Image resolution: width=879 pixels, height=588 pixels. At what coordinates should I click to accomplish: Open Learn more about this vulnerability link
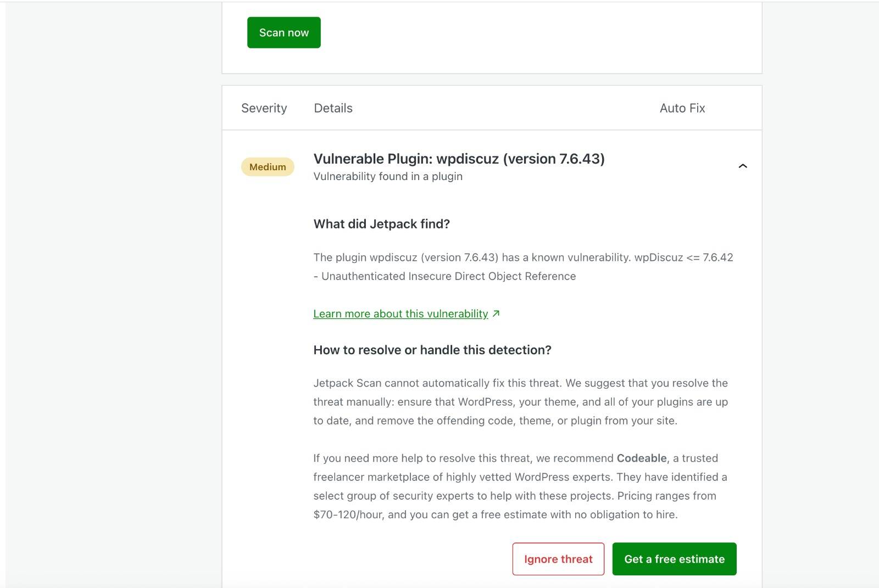coord(400,313)
